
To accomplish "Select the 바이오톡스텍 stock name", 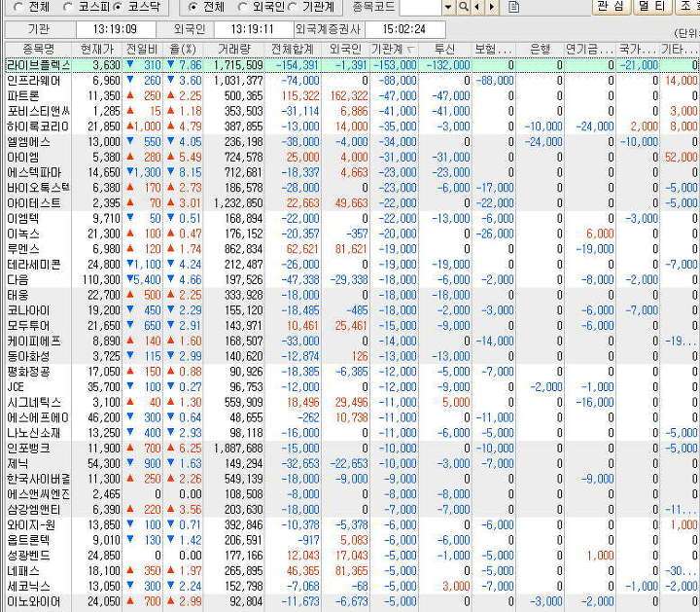I will [38, 188].
